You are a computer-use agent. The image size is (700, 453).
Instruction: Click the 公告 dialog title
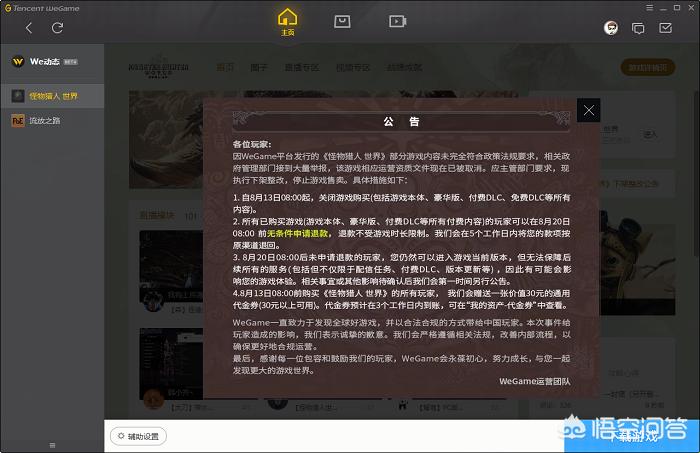click(x=401, y=121)
